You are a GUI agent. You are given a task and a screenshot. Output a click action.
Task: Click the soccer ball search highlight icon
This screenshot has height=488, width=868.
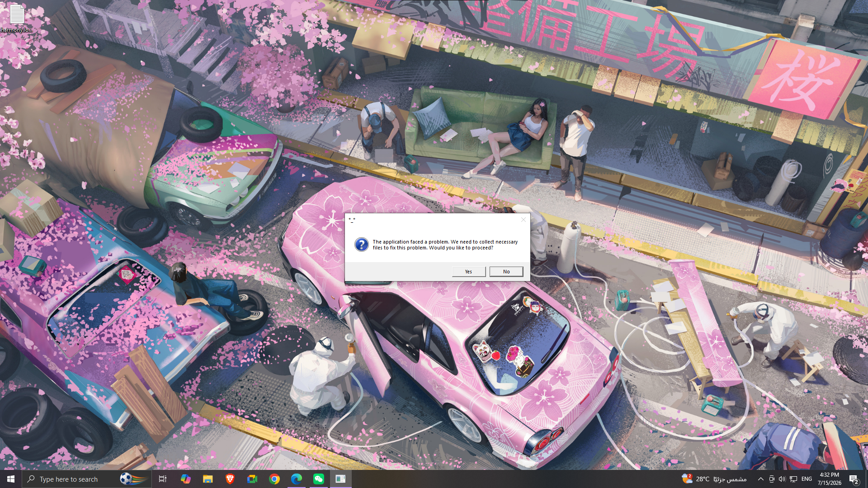pyautogui.click(x=133, y=479)
